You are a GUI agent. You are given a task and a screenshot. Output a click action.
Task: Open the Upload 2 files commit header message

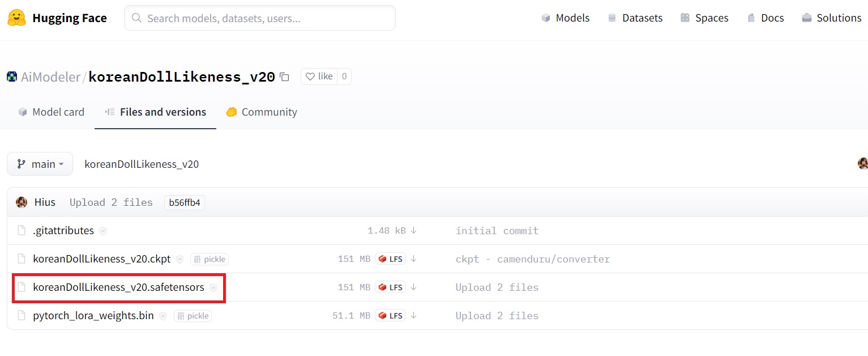(111, 202)
